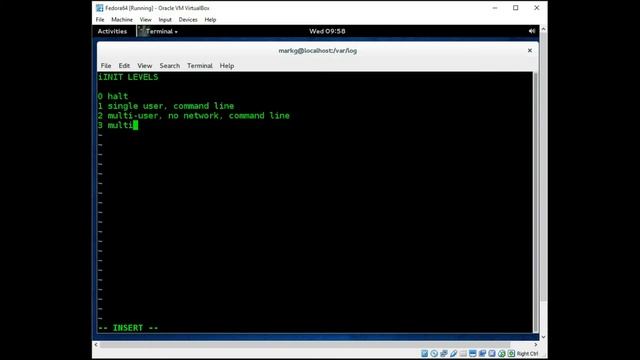Click the VM window horizontal scrollbar

pyautogui.click(x=305, y=345)
